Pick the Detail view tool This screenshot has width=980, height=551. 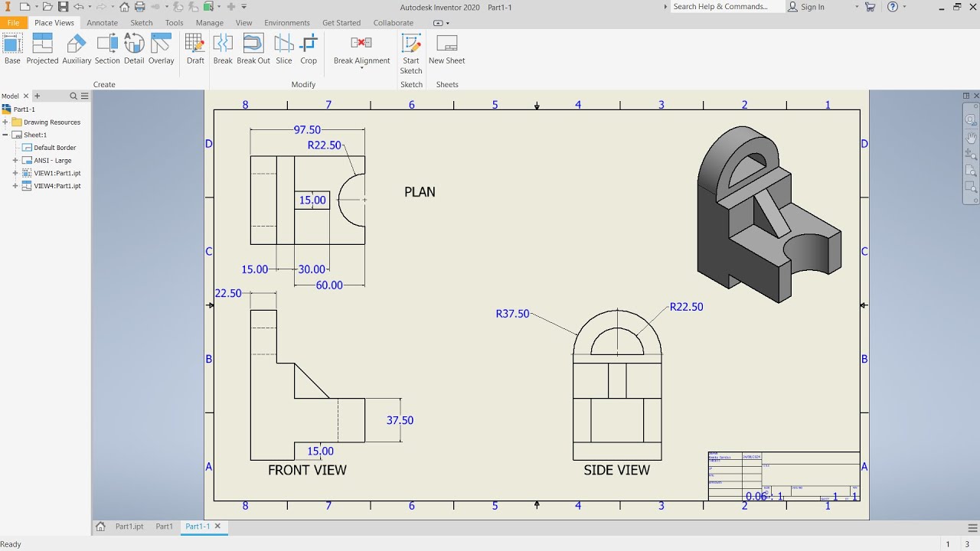pyautogui.click(x=134, y=49)
